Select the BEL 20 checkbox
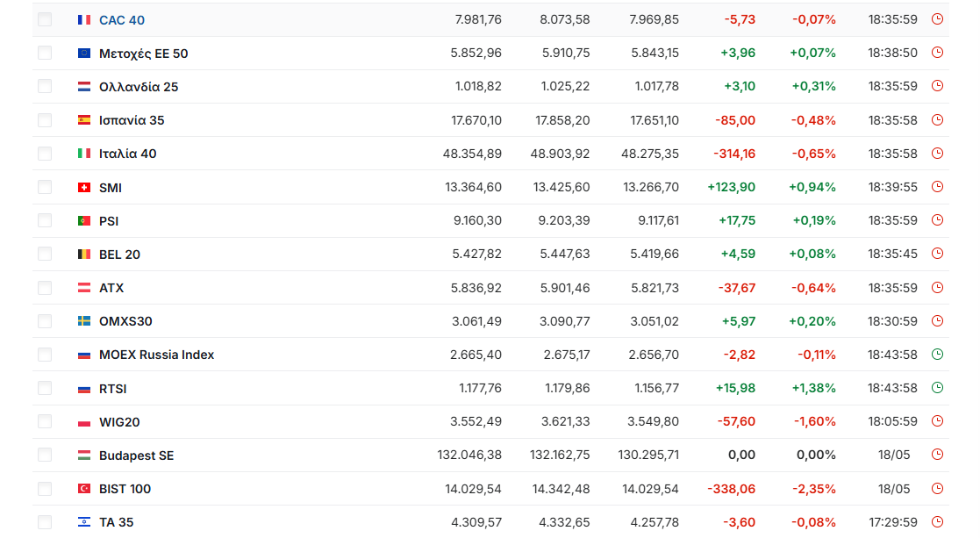Viewport: 980px width, 538px height. click(x=45, y=254)
